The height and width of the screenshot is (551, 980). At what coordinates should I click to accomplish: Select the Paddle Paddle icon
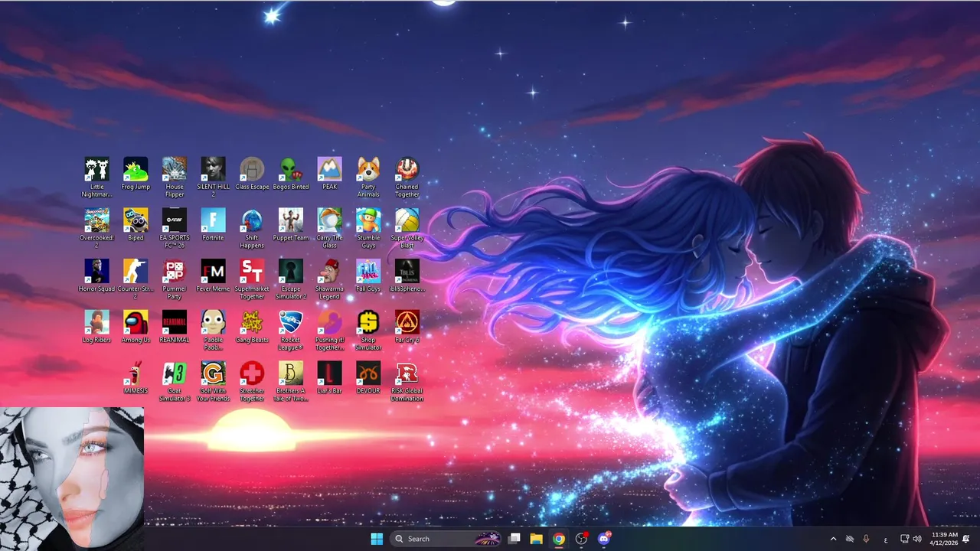click(213, 331)
